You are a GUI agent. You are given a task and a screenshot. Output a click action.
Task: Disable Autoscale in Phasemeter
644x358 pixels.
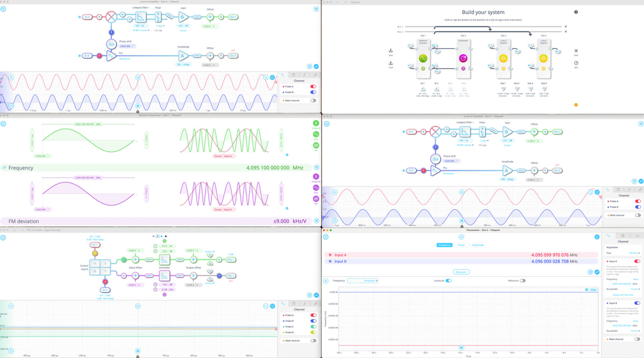tap(448, 281)
